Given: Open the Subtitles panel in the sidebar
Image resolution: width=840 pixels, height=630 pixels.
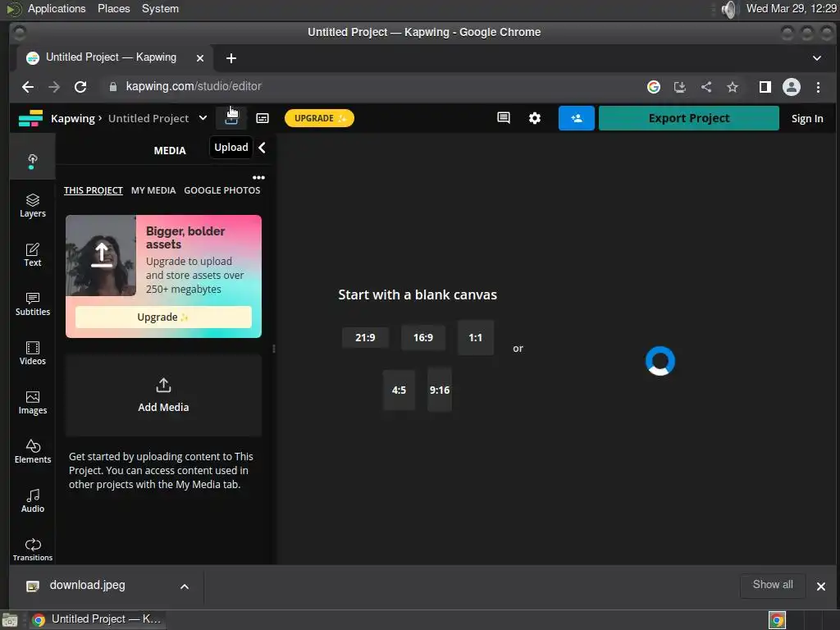Looking at the screenshot, I should [x=33, y=304].
